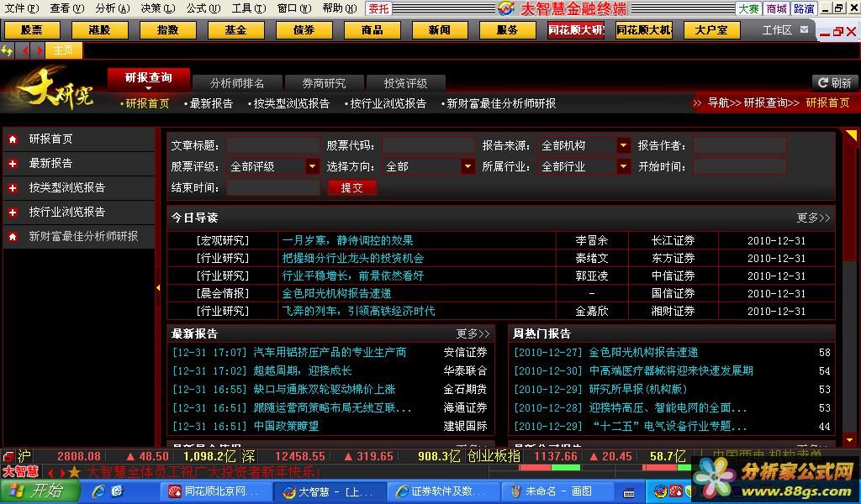This screenshot has width=861, height=504.
Task: Click the 新闻 toolbar button
Action: coord(440,29)
